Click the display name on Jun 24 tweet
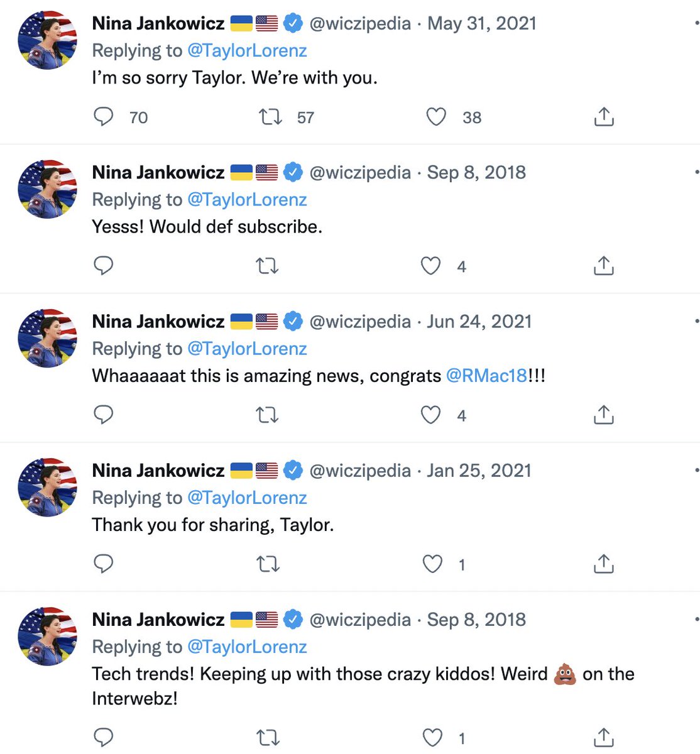The image size is (700, 754). coord(158,322)
